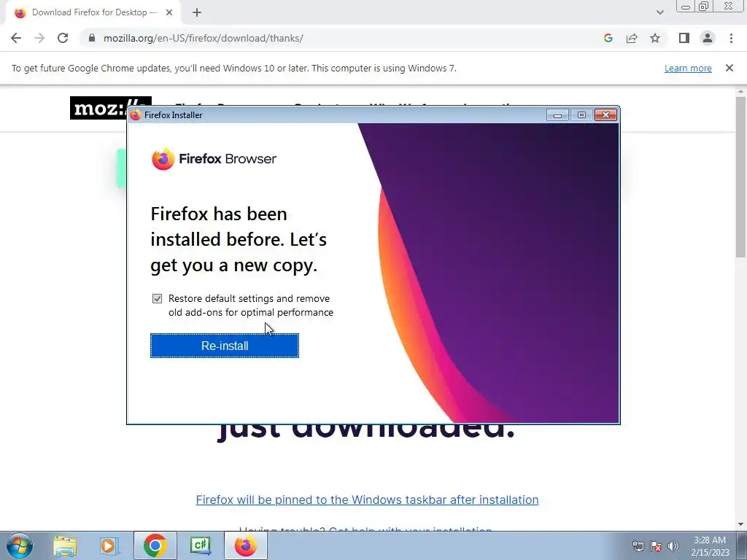Maximize the Firefox Installer window
This screenshot has width=747, height=560.
coord(581,115)
